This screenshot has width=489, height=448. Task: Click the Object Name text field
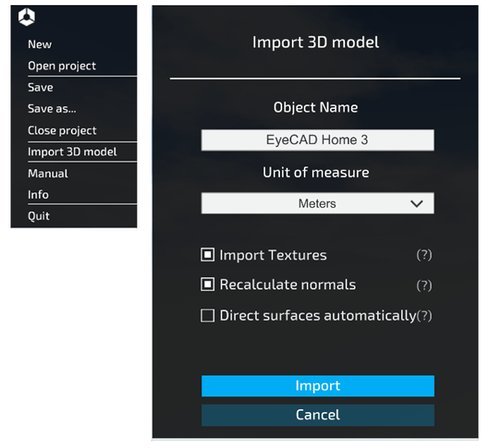317,140
